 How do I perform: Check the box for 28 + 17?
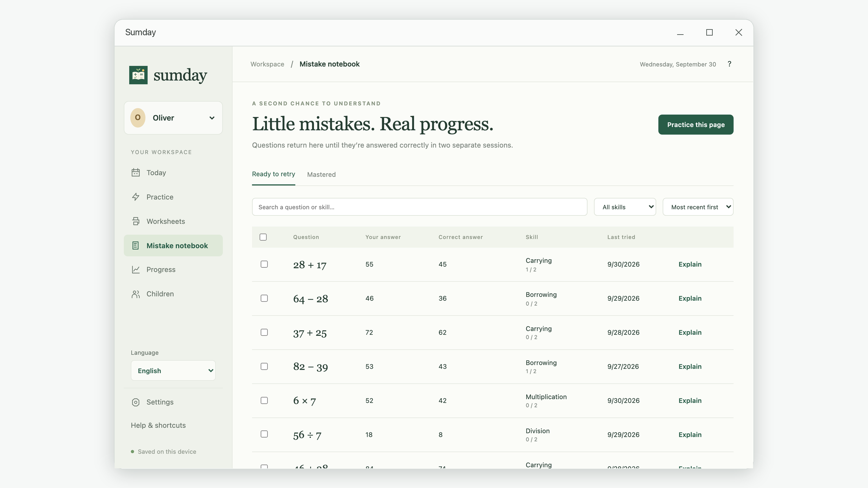pos(264,264)
